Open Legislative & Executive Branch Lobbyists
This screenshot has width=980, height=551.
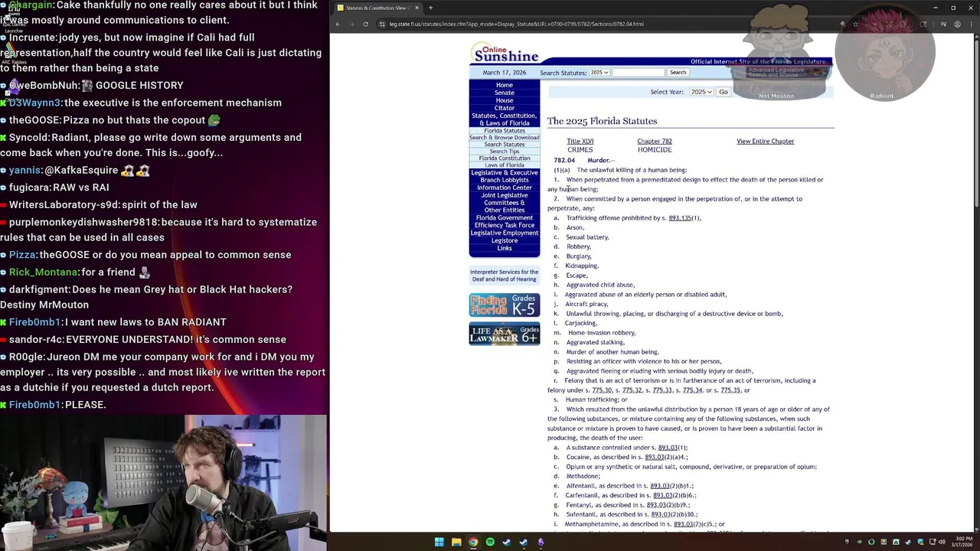point(505,176)
